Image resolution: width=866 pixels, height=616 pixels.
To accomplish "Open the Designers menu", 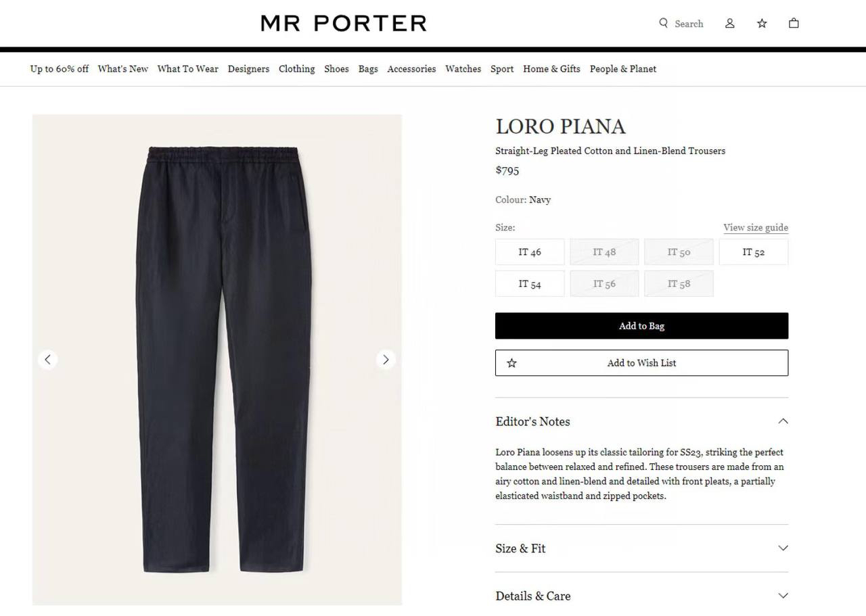I will (x=248, y=69).
